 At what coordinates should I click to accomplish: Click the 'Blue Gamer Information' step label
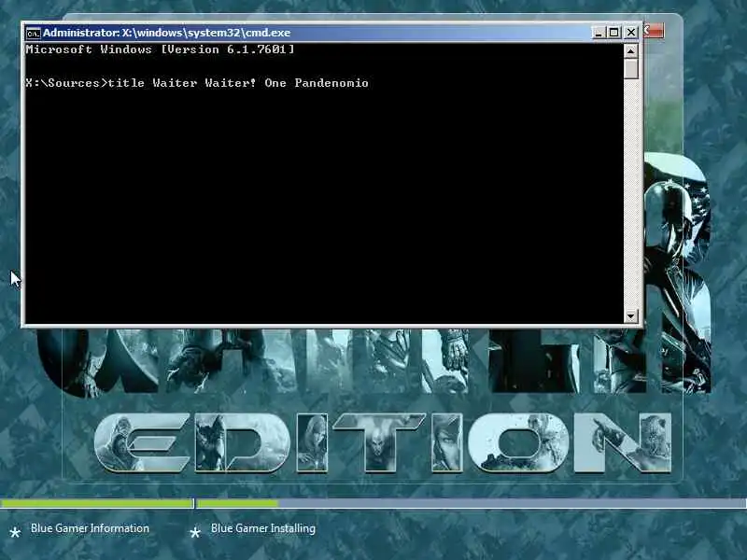coord(90,528)
